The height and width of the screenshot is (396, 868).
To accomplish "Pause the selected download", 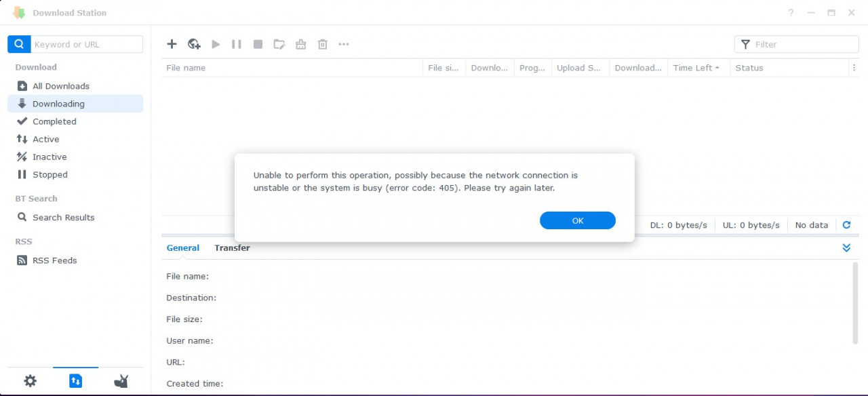I will 236,44.
